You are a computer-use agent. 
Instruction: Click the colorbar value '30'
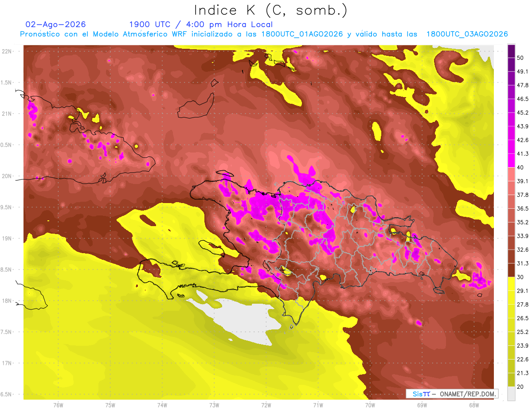point(520,277)
